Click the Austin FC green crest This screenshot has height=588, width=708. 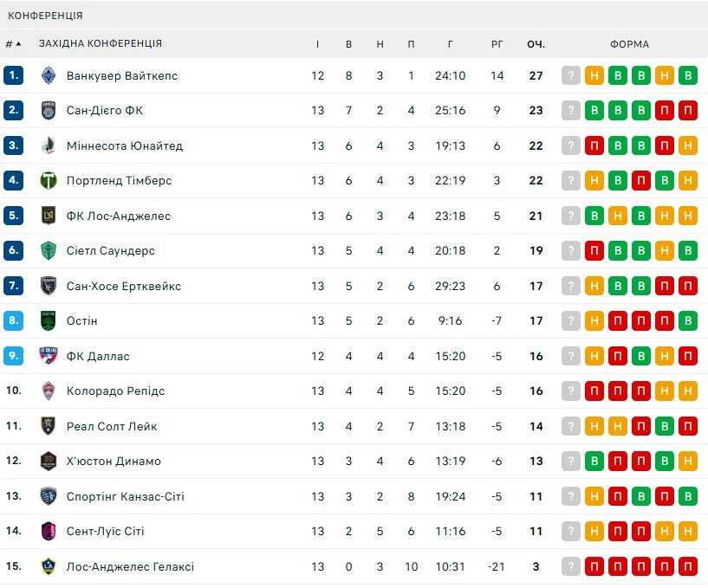pos(49,321)
